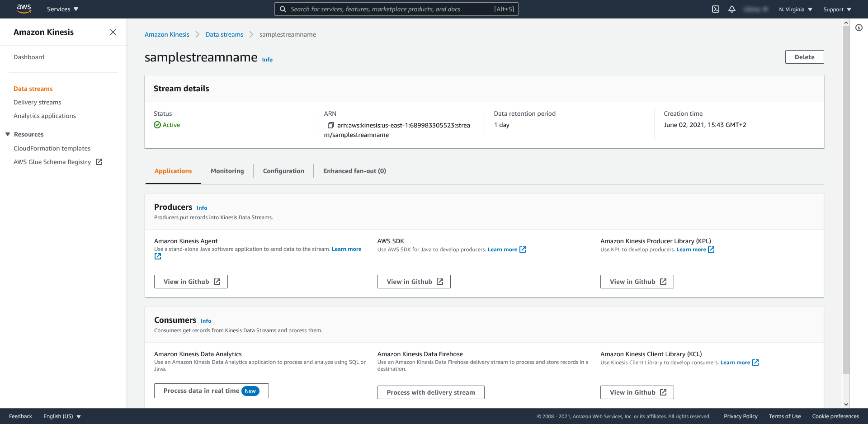Click the Active status text

point(171,125)
